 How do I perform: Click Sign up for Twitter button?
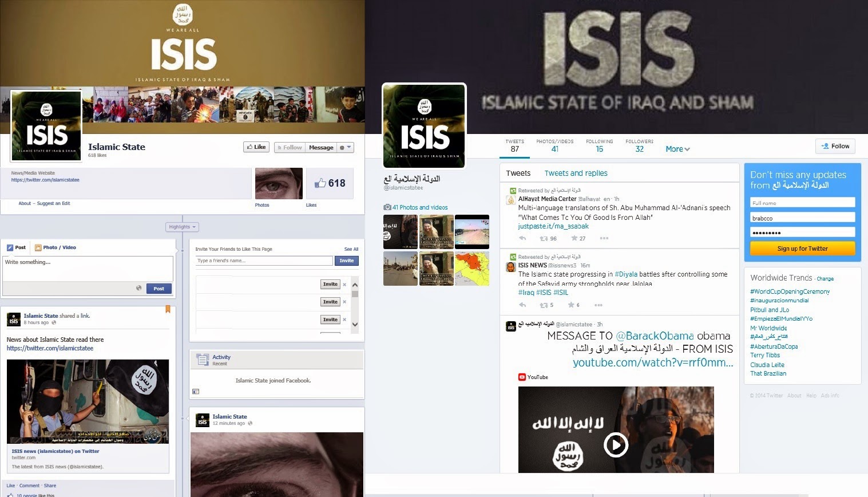coord(803,249)
